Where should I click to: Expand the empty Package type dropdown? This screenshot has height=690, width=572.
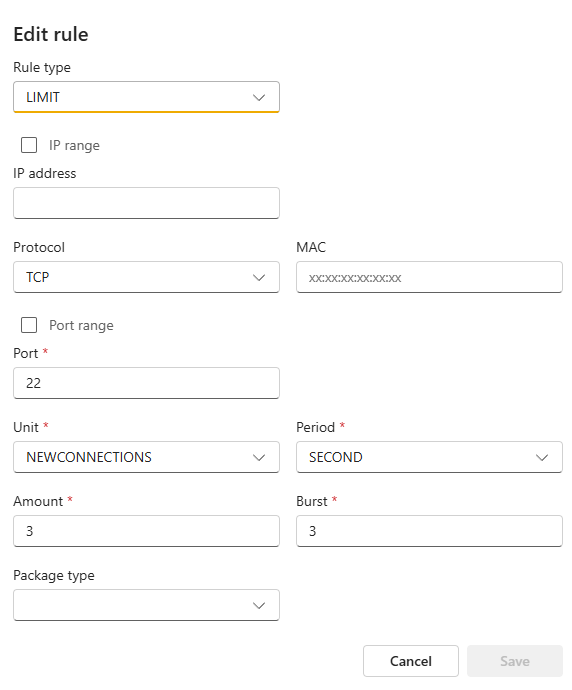tap(146, 605)
